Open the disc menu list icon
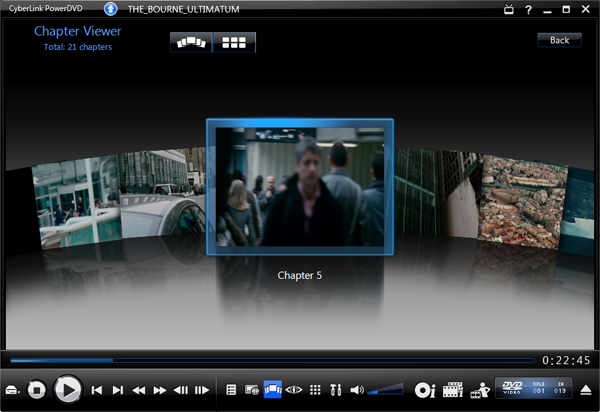 point(231,390)
